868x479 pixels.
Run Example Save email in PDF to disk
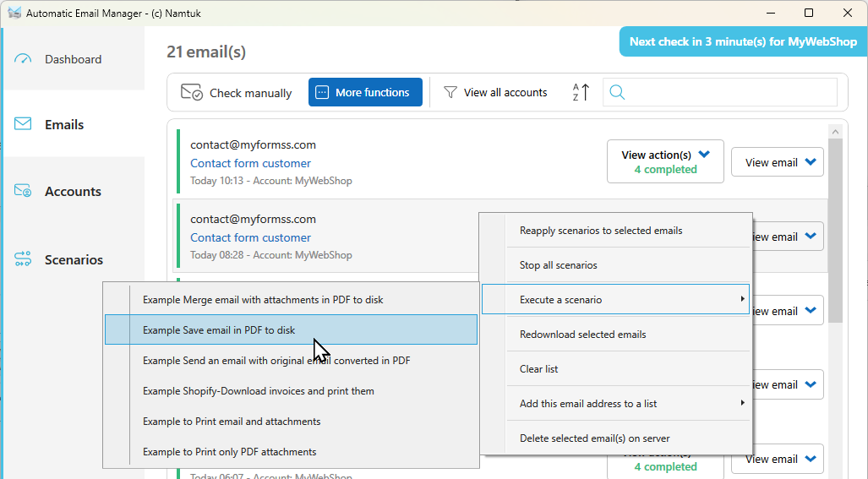click(292, 329)
